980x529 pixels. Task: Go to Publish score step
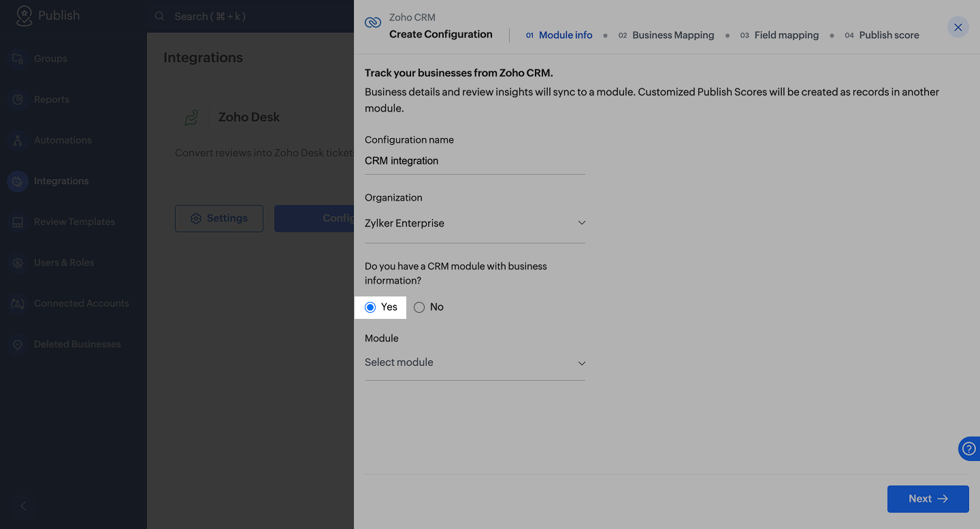(x=882, y=35)
